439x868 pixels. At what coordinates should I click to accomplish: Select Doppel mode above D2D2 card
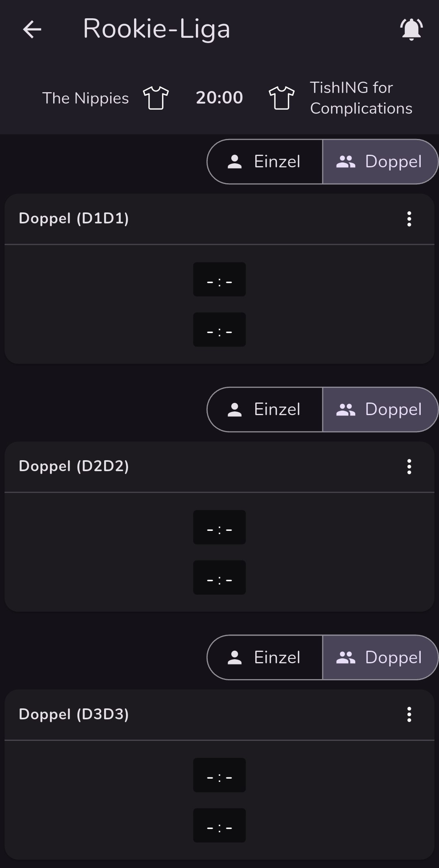pyautogui.click(x=380, y=409)
